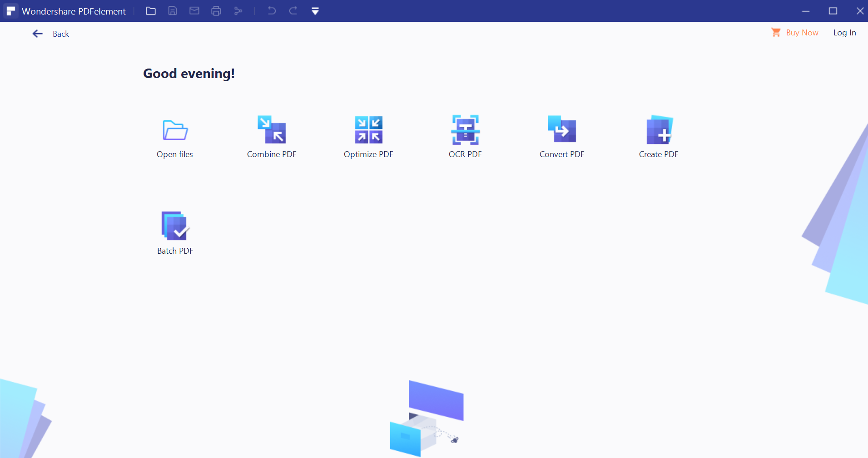
Task: Click the undo arrow in title bar
Action: tap(272, 11)
